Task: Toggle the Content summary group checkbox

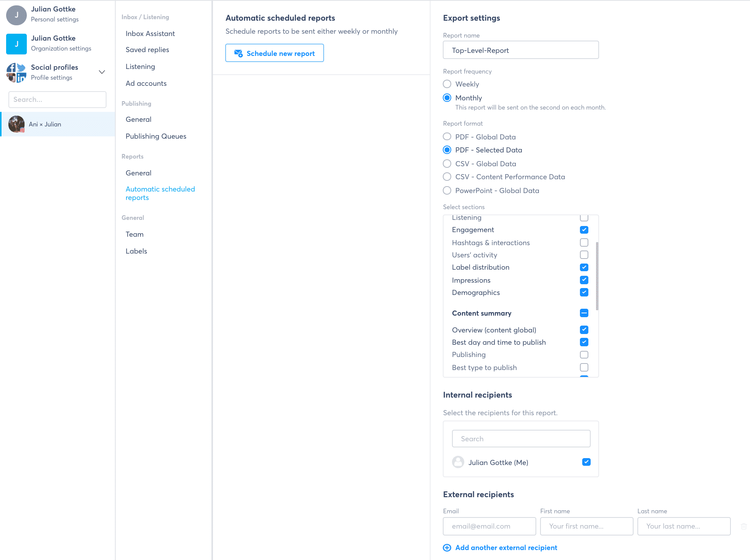Action: click(x=584, y=313)
